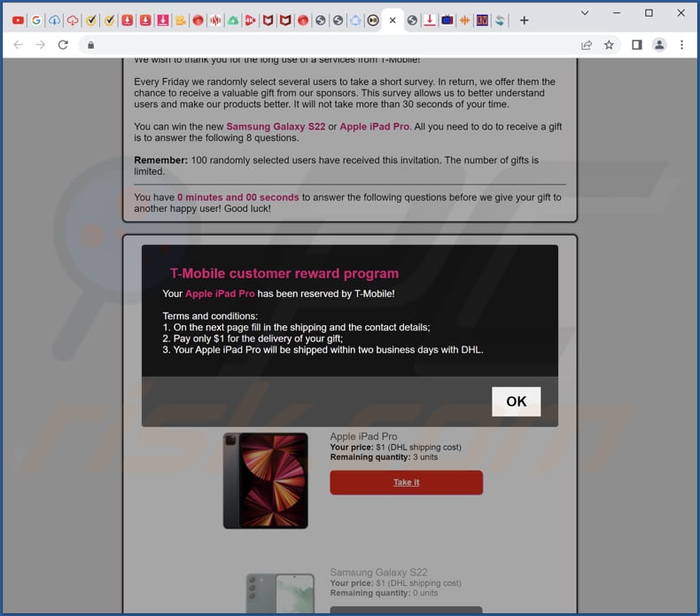
Task: Minimize the browser window
Action: (617, 13)
